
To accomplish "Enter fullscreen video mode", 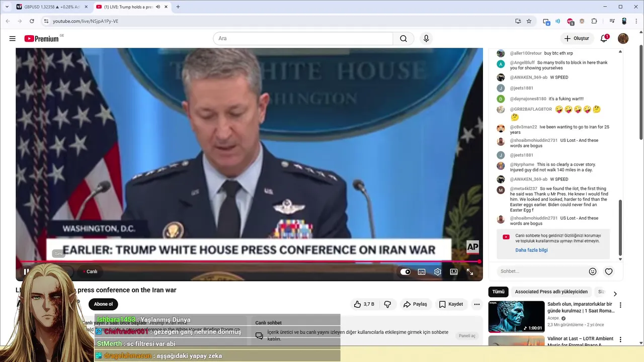I will (470, 272).
